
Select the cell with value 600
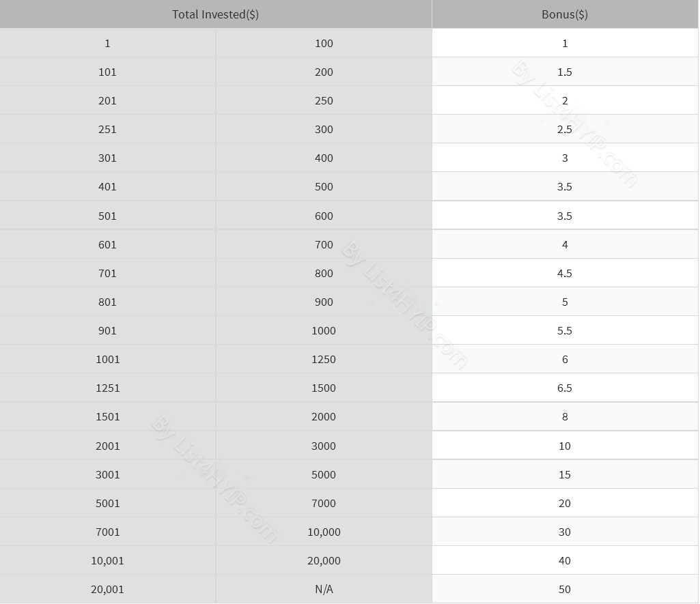click(324, 216)
